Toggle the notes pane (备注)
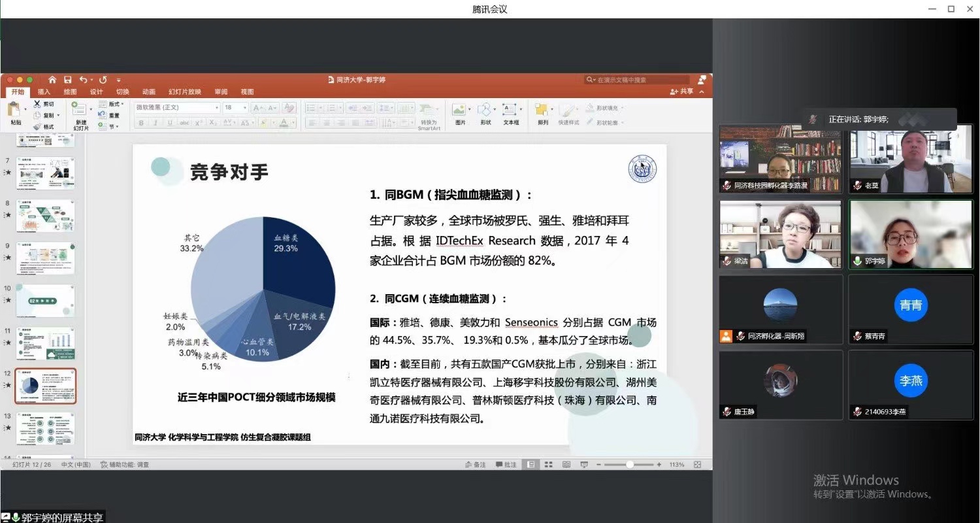The width and height of the screenshot is (980, 523). [x=476, y=465]
